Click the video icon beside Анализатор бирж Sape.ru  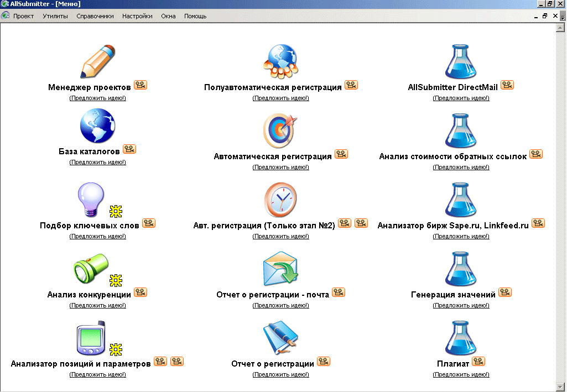[x=538, y=223]
